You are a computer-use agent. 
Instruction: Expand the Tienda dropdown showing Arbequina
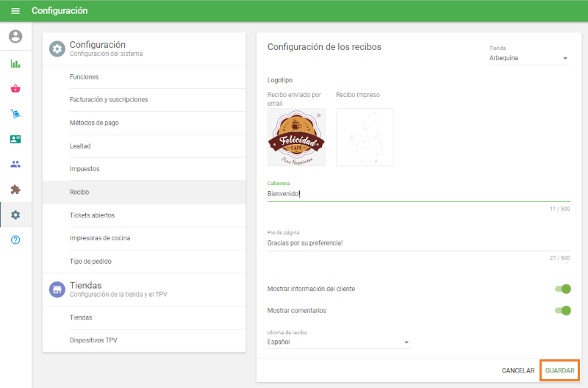(x=529, y=58)
